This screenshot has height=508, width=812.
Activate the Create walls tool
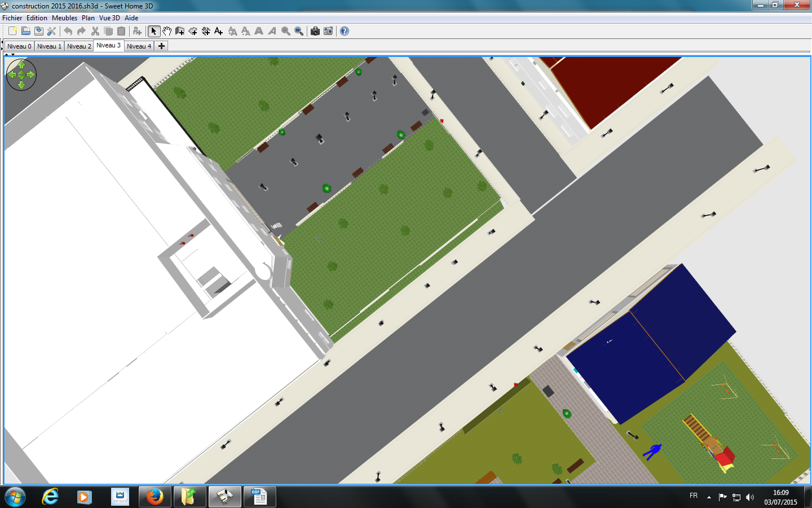[x=180, y=31]
